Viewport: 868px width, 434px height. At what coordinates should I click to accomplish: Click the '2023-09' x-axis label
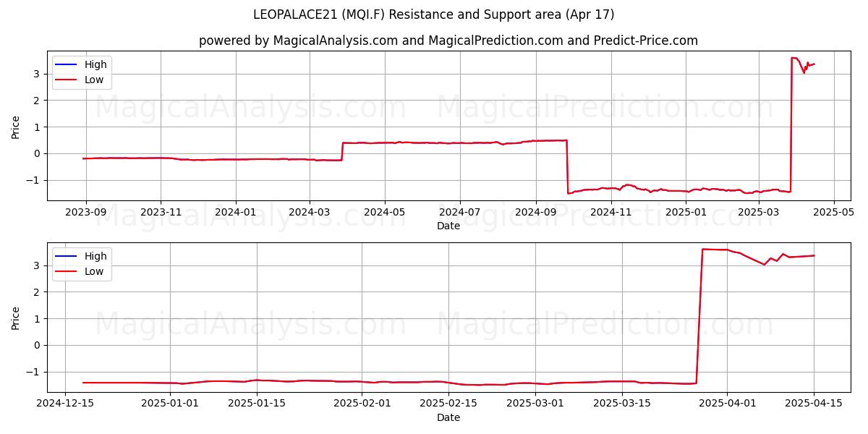[86, 213]
